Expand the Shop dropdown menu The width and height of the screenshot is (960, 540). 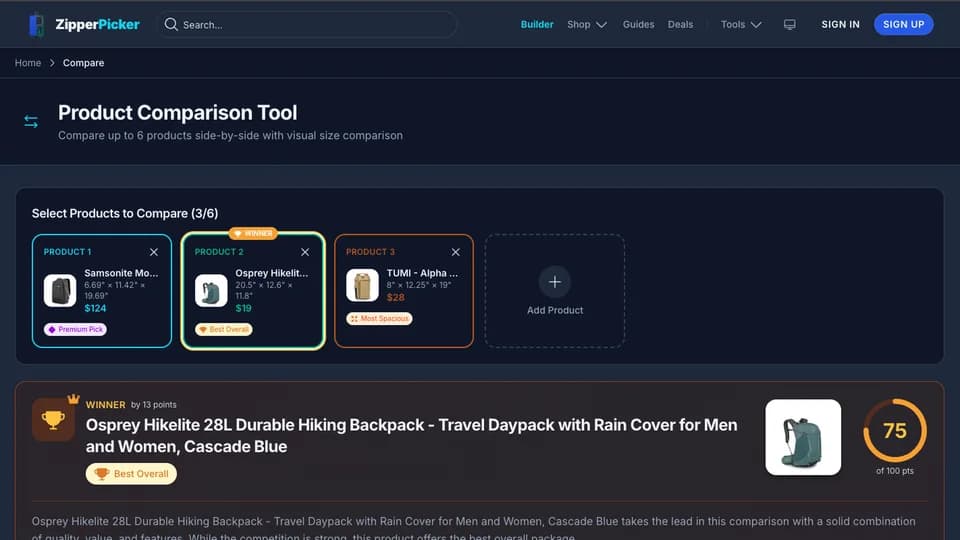(x=587, y=24)
